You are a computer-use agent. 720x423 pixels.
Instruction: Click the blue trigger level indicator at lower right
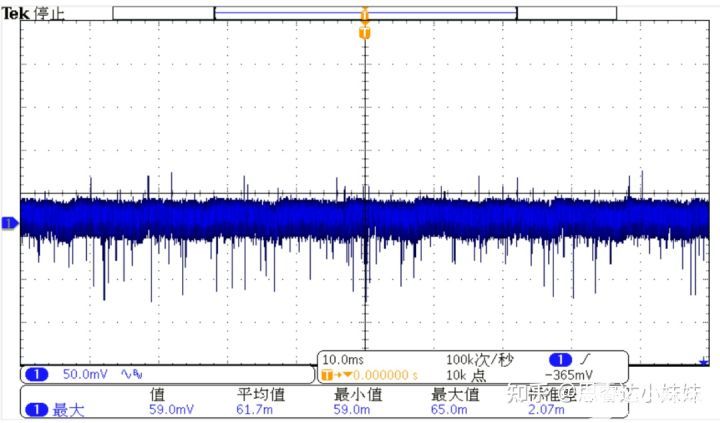click(x=703, y=362)
